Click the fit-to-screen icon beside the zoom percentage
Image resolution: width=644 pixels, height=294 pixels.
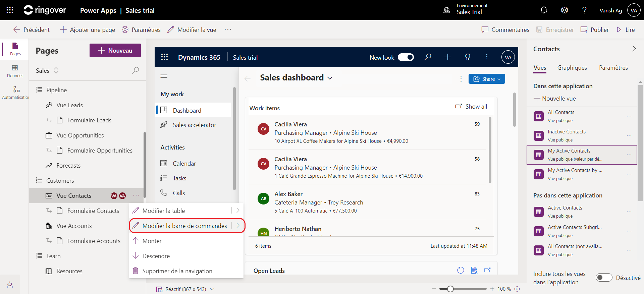517,289
